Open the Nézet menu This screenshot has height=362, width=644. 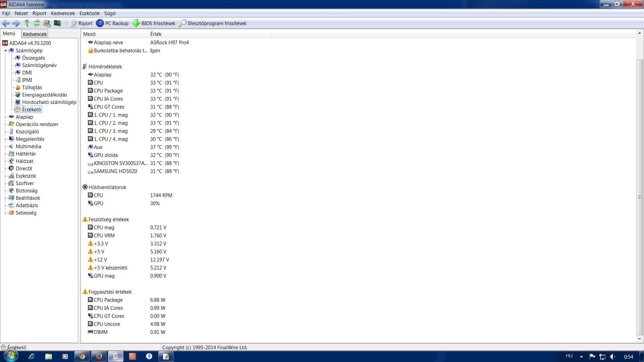(x=21, y=13)
